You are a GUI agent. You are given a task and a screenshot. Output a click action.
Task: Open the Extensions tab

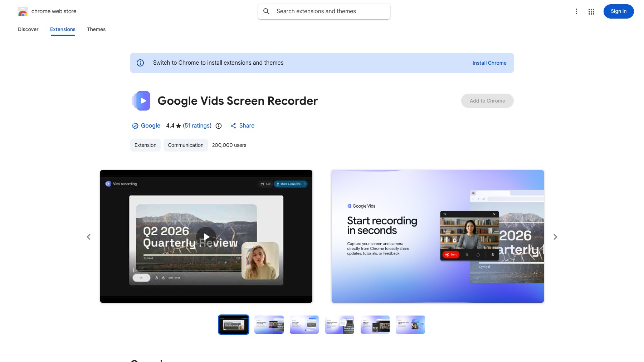click(63, 29)
